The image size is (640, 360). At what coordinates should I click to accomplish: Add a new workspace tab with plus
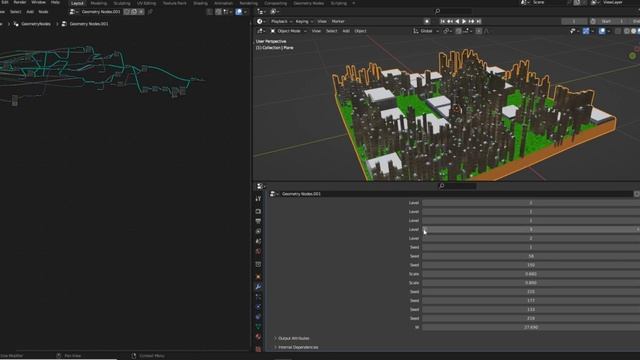click(353, 3)
